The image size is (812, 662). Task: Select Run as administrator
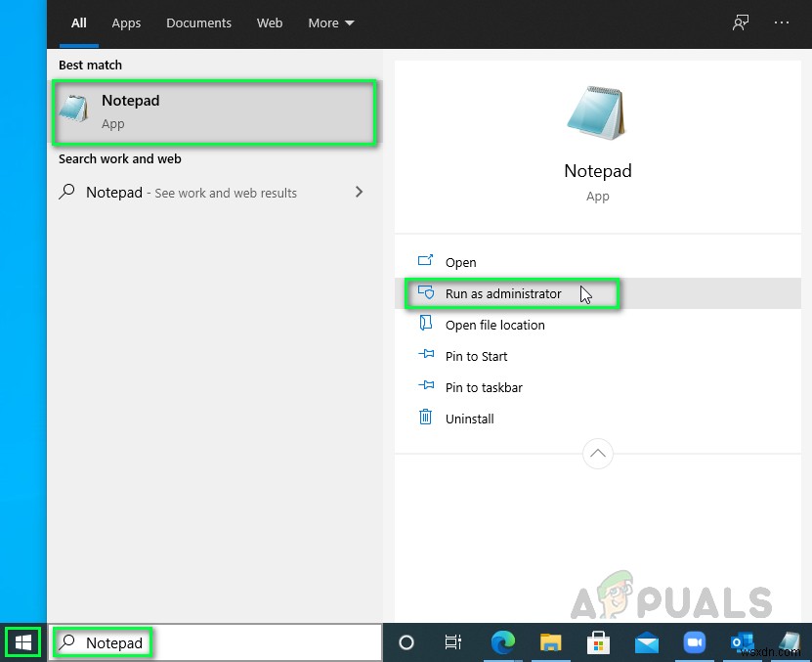503,293
